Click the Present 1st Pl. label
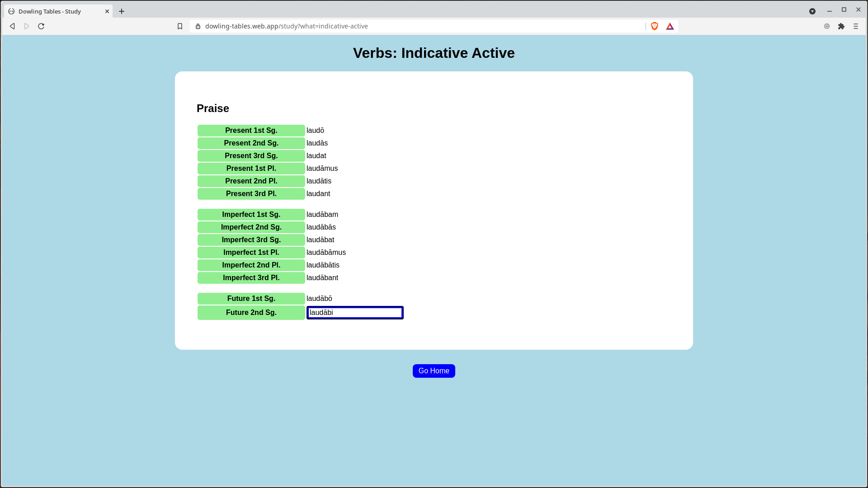The image size is (868, 488). pyautogui.click(x=251, y=169)
